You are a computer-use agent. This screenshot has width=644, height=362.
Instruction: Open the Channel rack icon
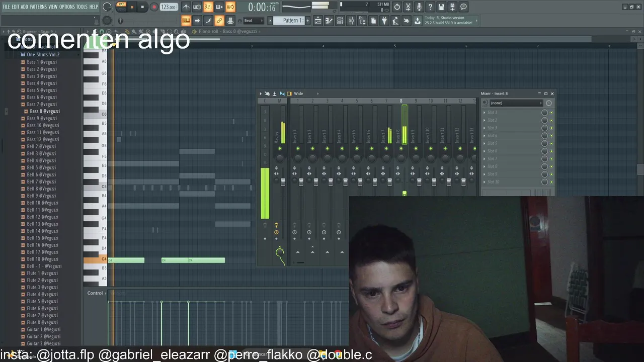[x=340, y=21]
